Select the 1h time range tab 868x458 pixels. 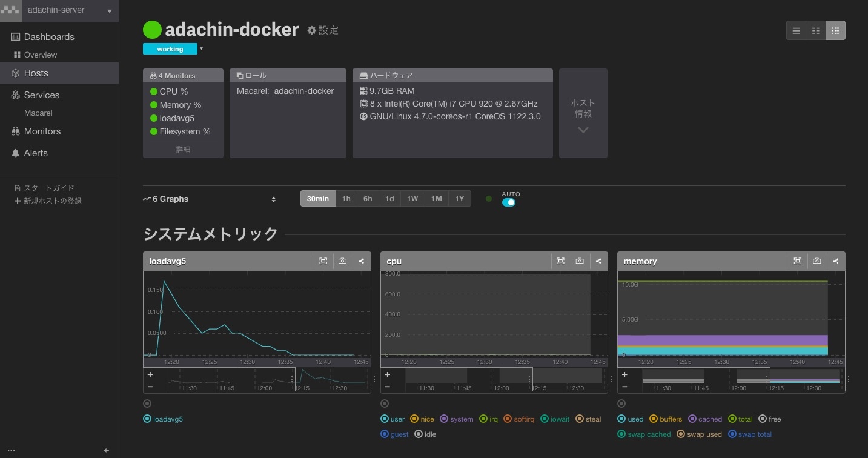pos(346,199)
